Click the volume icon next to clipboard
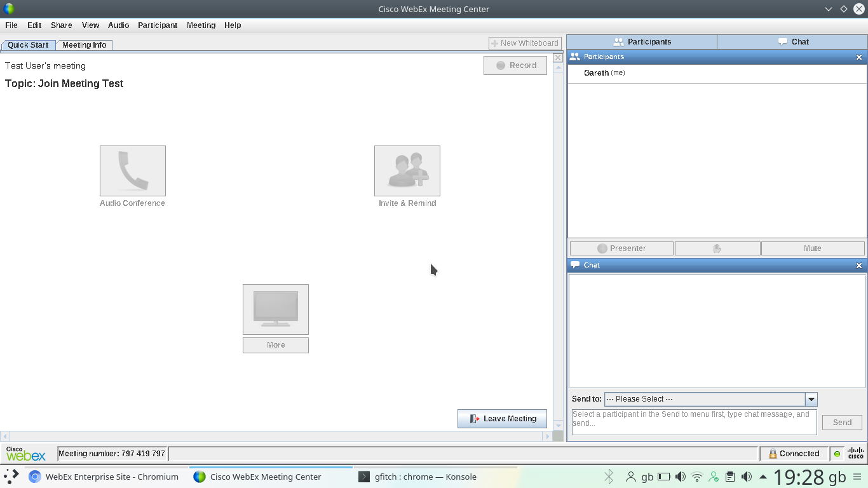Screen dimensions: 868x488 (747, 477)
